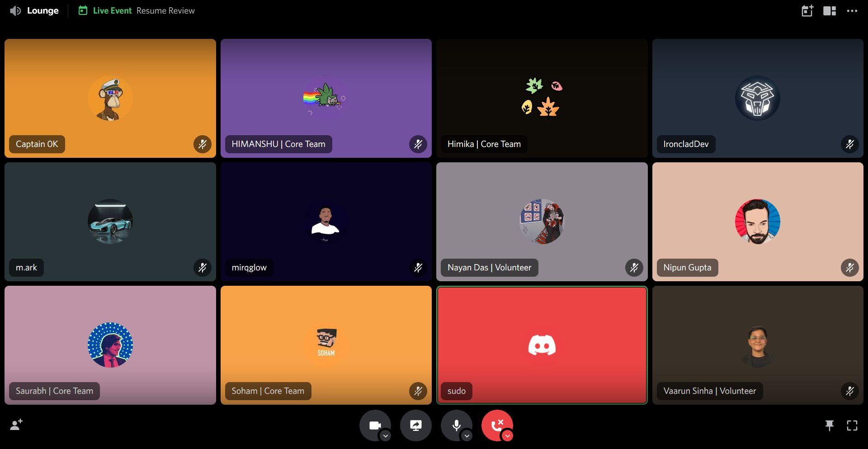Open the Live Event link

(x=112, y=10)
